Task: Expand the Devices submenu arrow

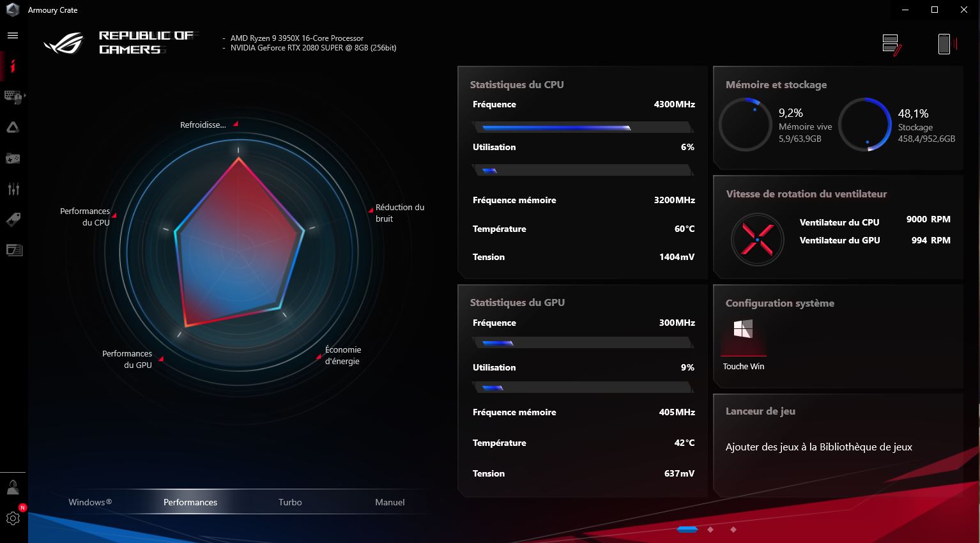Action: click(24, 96)
